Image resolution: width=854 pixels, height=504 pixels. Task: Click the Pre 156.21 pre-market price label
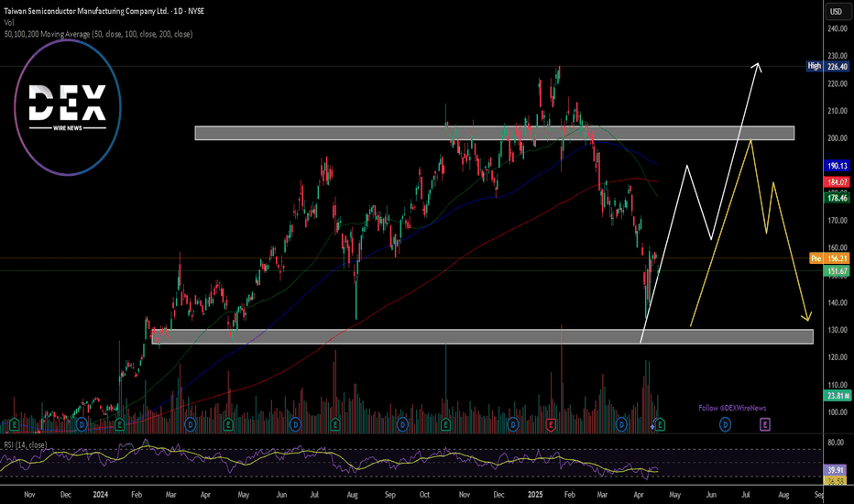click(829, 258)
